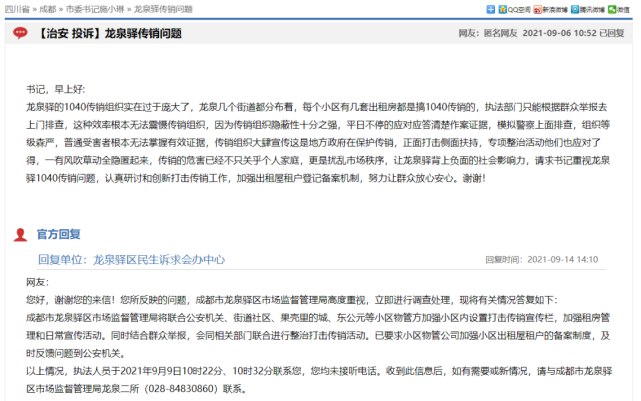Image resolution: width=641 pixels, height=401 pixels.
Task: Open the 四川省 breadcrumb link
Action: pyautogui.click(x=17, y=9)
